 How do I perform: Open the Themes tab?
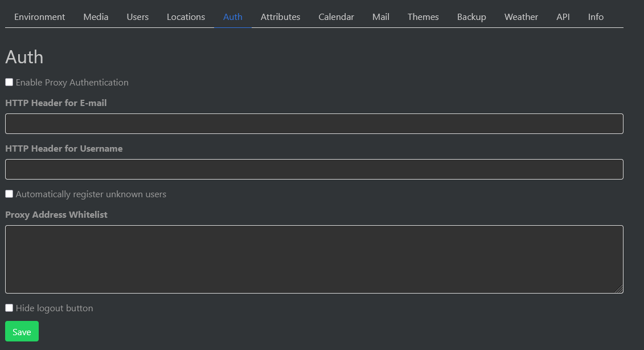click(x=423, y=17)
